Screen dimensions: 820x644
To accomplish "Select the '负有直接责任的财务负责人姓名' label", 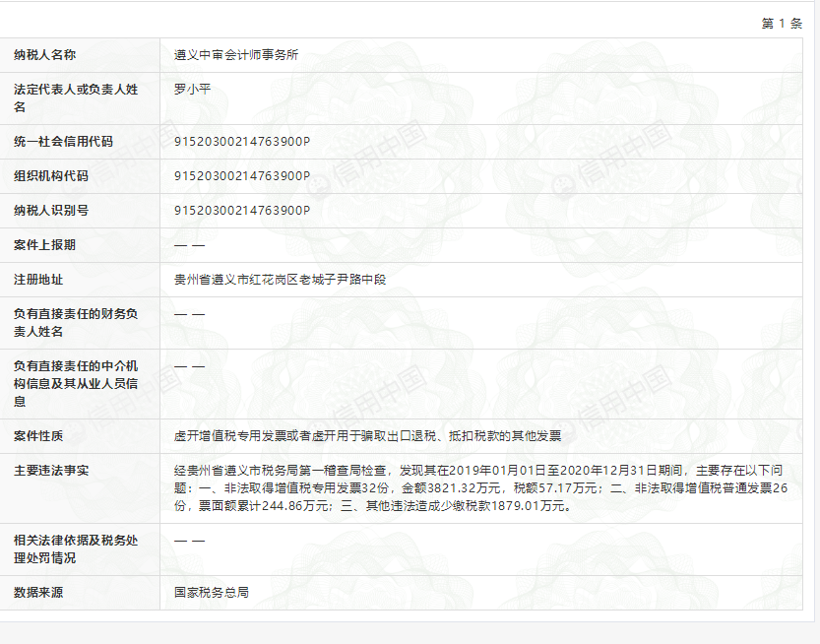I will tap(76, 323).
